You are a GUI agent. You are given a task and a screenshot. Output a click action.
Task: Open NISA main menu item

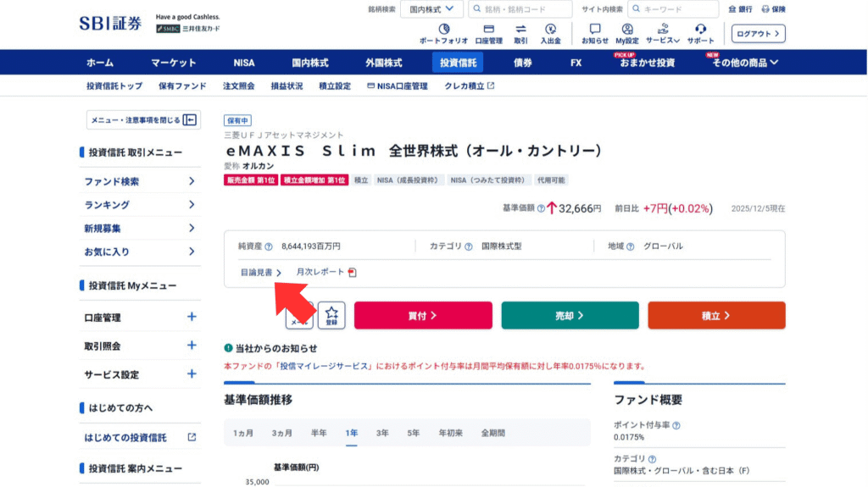coord(243,63)
